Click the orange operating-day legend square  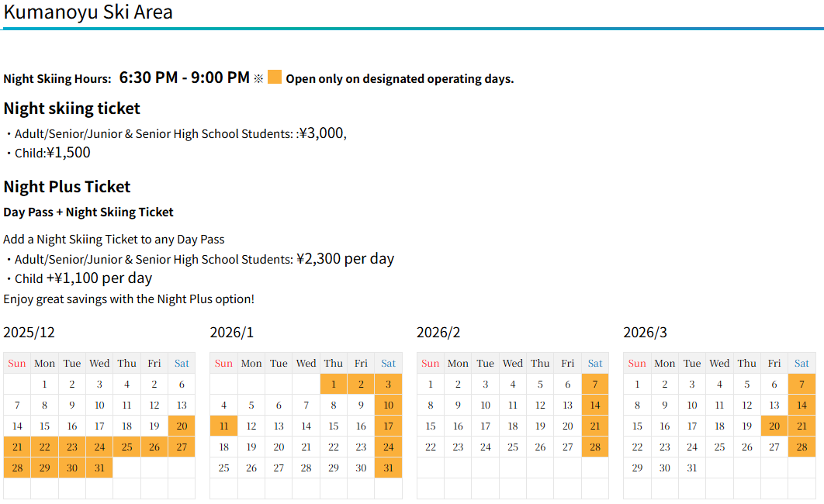point(275,78)
